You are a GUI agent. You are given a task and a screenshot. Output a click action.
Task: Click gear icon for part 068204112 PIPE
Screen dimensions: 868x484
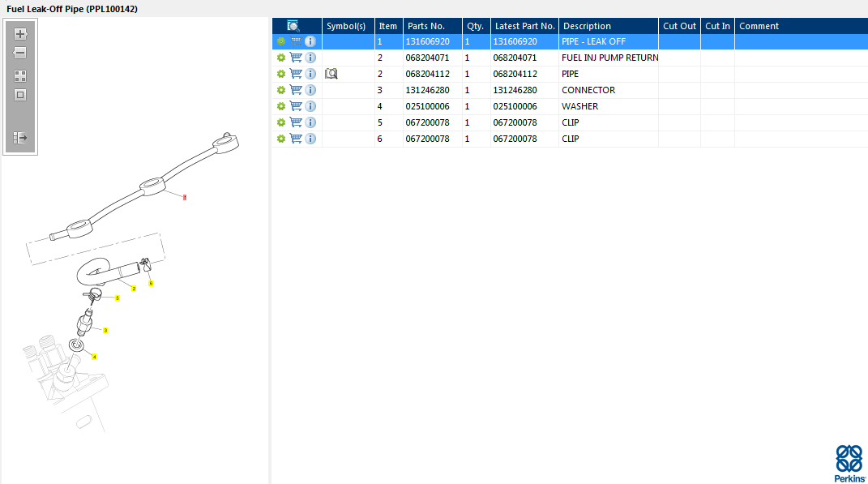(x=281, y=74)
